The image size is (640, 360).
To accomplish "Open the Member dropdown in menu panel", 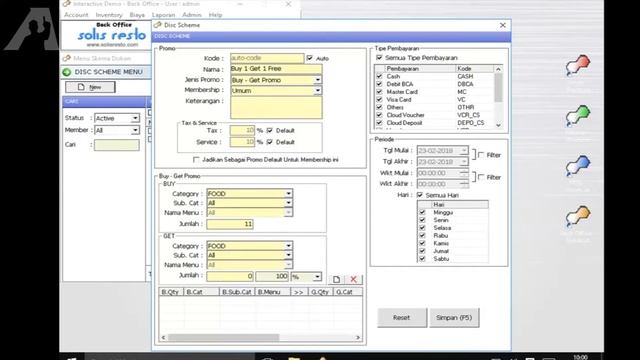I will tap(135, 130).
